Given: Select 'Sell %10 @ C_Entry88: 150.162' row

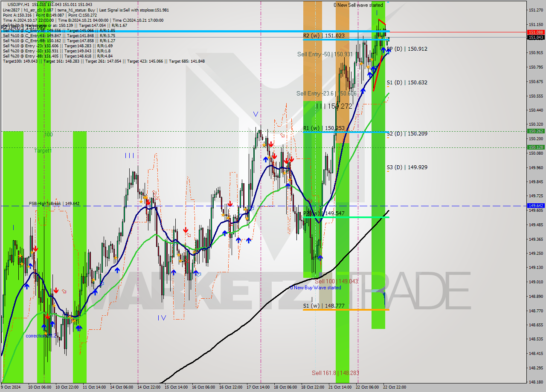Looking at the screenshot, I should [x=59, y=40].
